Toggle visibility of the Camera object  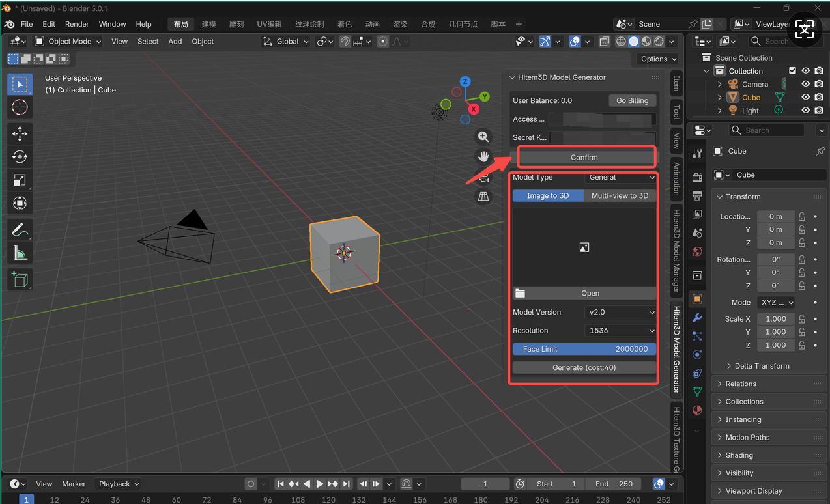pos(806,84)
